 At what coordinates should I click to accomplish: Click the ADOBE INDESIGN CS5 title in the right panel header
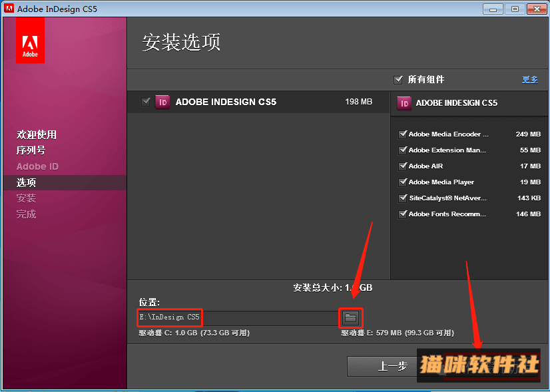(x=457, y=103)
